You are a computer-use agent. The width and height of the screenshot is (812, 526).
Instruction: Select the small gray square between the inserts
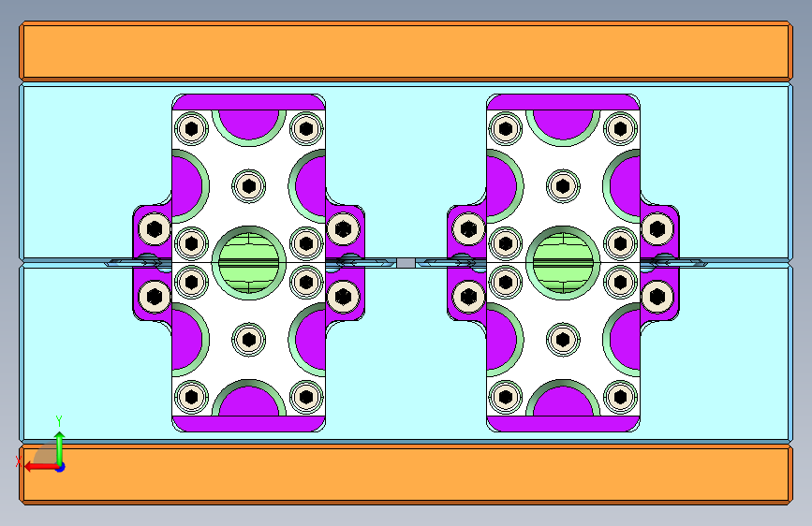coord(406,263)
